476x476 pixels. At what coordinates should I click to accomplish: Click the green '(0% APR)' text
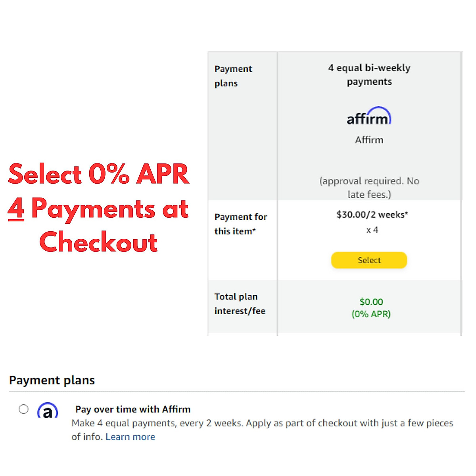371,314
